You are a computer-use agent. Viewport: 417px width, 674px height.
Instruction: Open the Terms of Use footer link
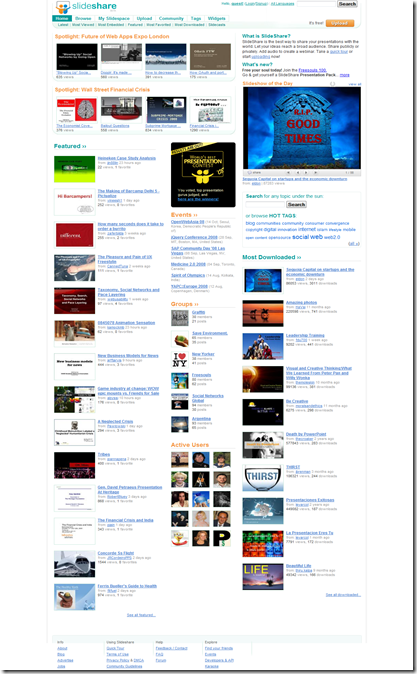(117, 654)
